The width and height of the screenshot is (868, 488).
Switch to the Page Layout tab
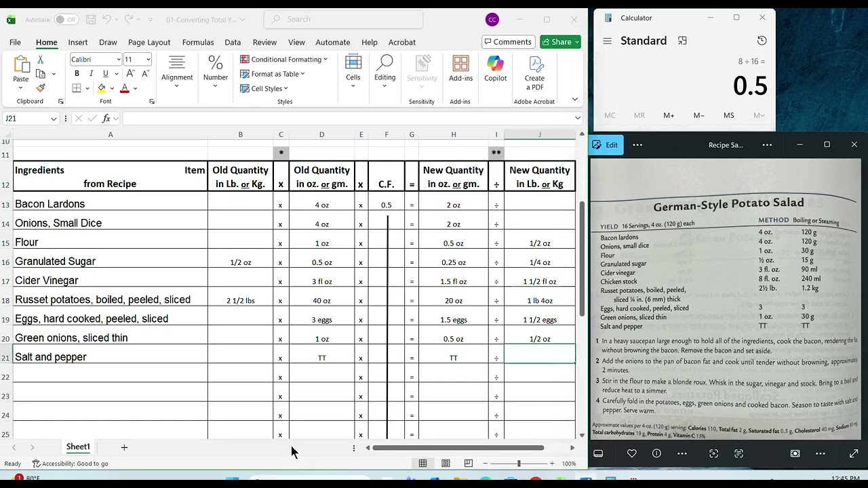pyautogui.click(x=149, y=42)
